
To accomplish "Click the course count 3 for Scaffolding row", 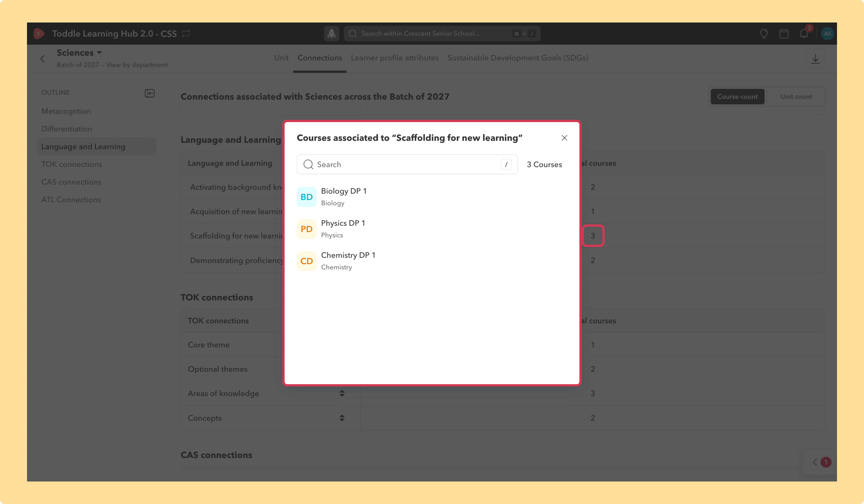I will (592, 236).
